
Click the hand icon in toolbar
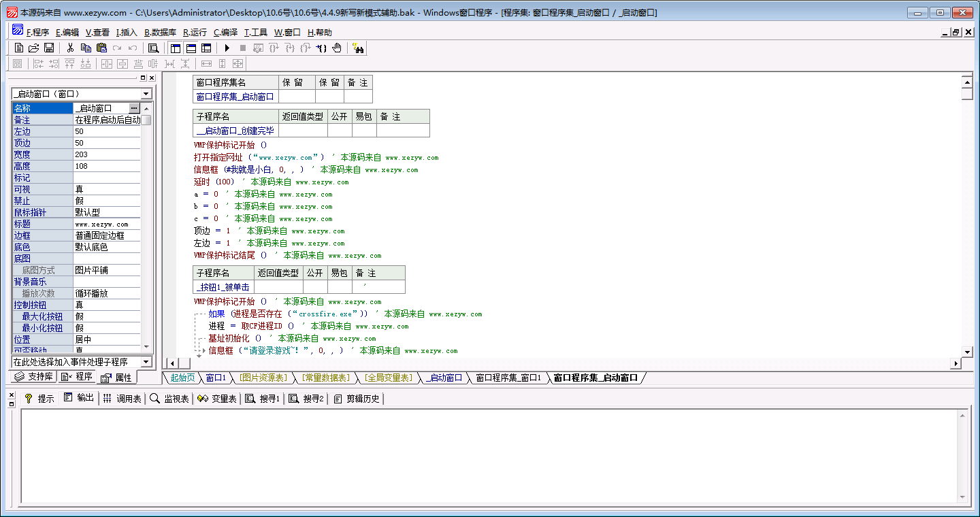337,48
